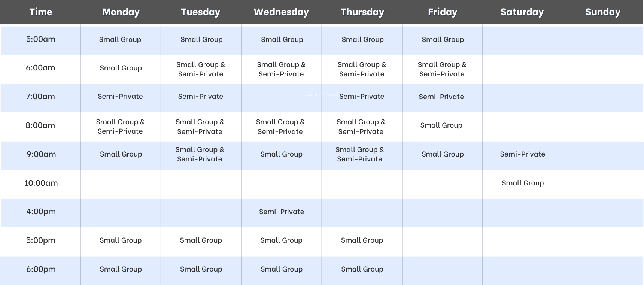Screen dimensions: 644x285
Task: Select the Thursday column header
Action: [x=362, y=12]
